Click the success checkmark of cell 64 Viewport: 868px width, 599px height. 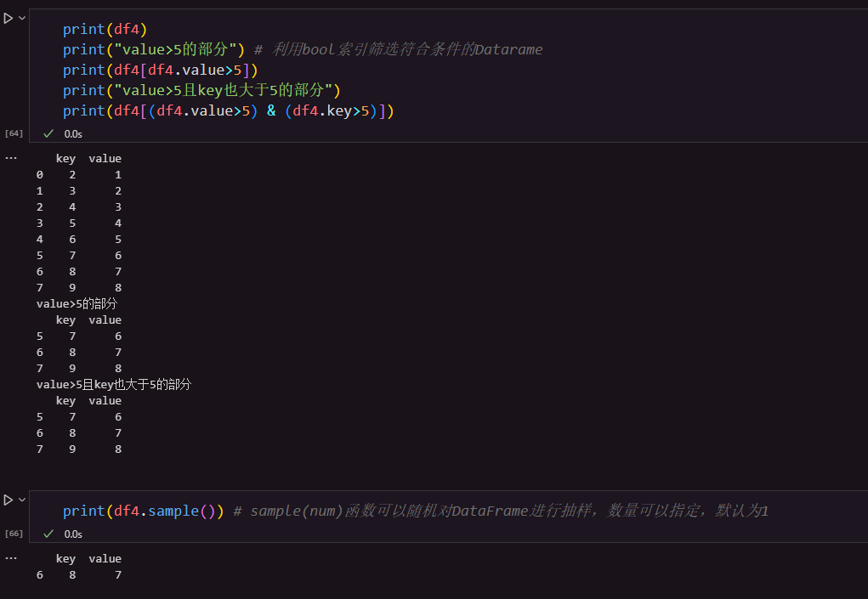(x=48, y=134)
